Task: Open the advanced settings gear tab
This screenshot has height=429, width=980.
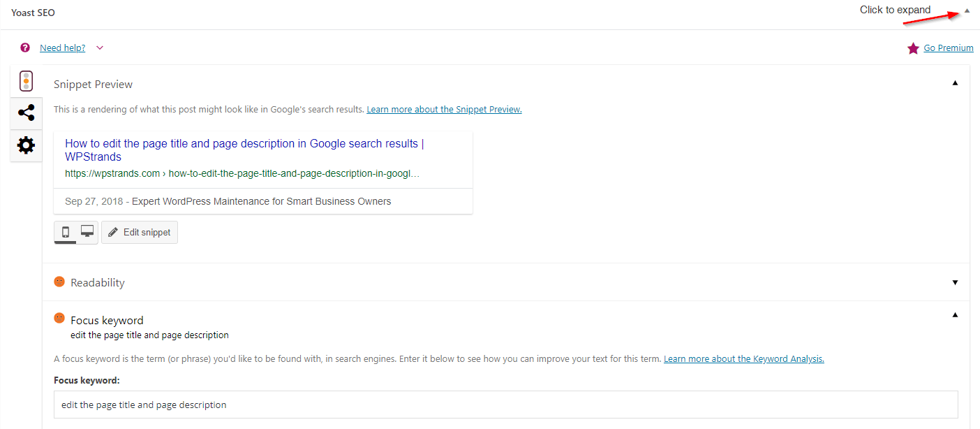Action: click(x=27, y=145)
